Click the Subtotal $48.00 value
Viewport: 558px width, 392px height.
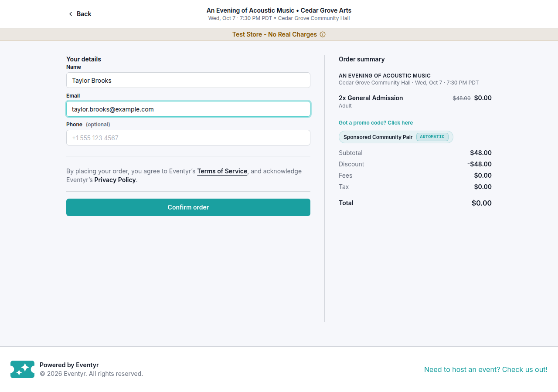click(481, 153)
